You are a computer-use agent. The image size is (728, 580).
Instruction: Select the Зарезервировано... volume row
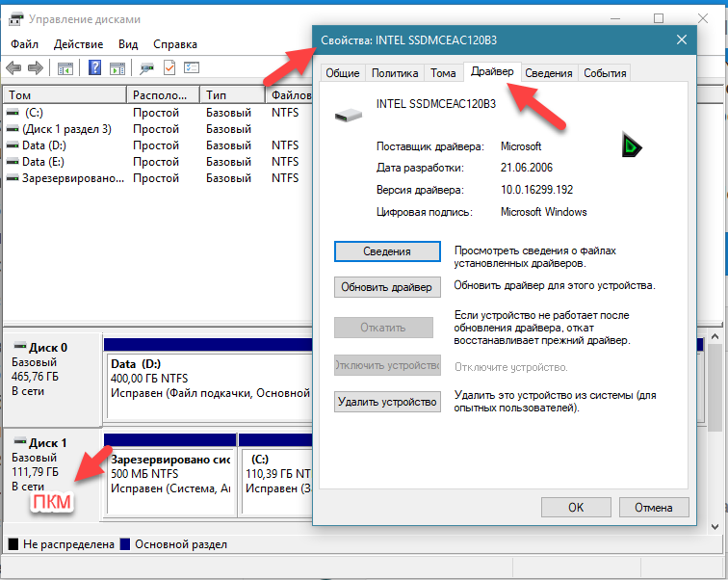158,178
